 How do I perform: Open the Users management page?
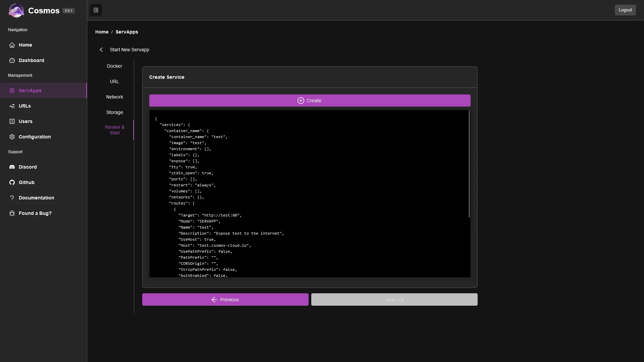click(x=43, y=121)
